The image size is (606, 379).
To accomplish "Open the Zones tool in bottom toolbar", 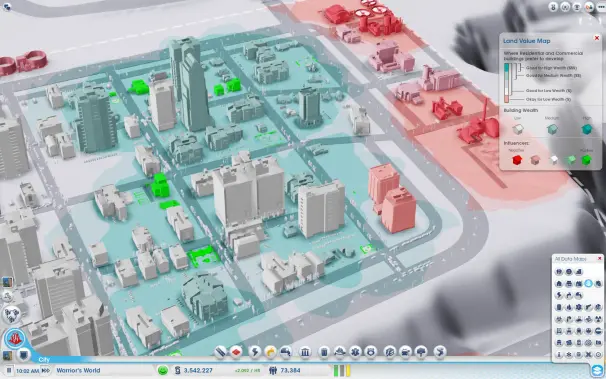I will point(236,352).
